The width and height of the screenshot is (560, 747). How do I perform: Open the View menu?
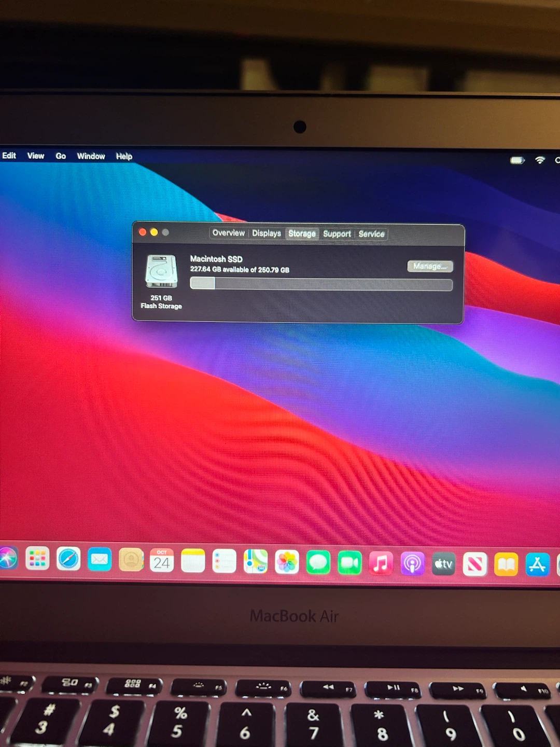tap(36, 156)
